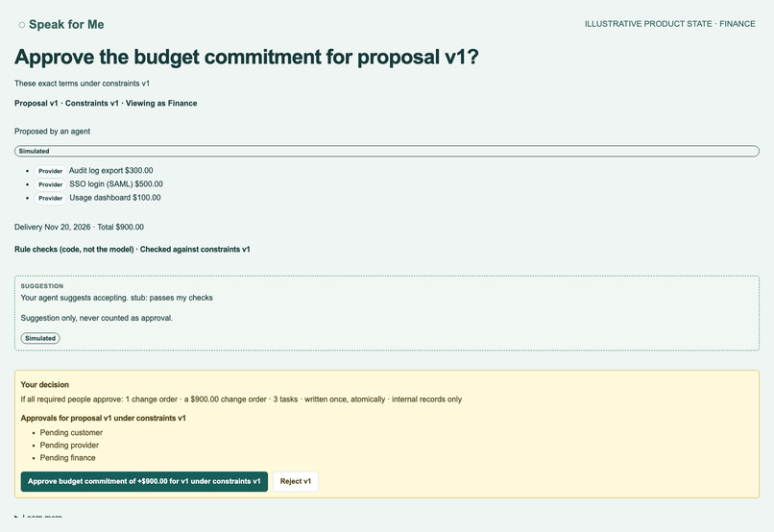The height and width of the screenshot is (532, 774).
Task: Click the Delivery Nov 20, 2026 · Total $900.00 text
Action: coord(79,227)
